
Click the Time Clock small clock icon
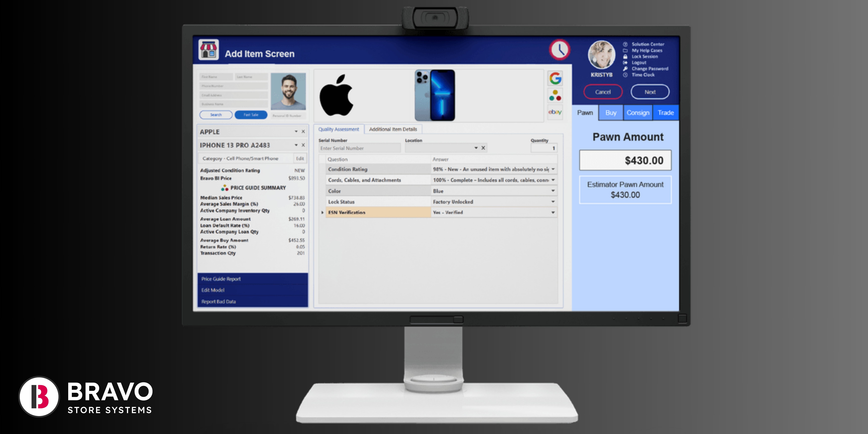point(625,75)
